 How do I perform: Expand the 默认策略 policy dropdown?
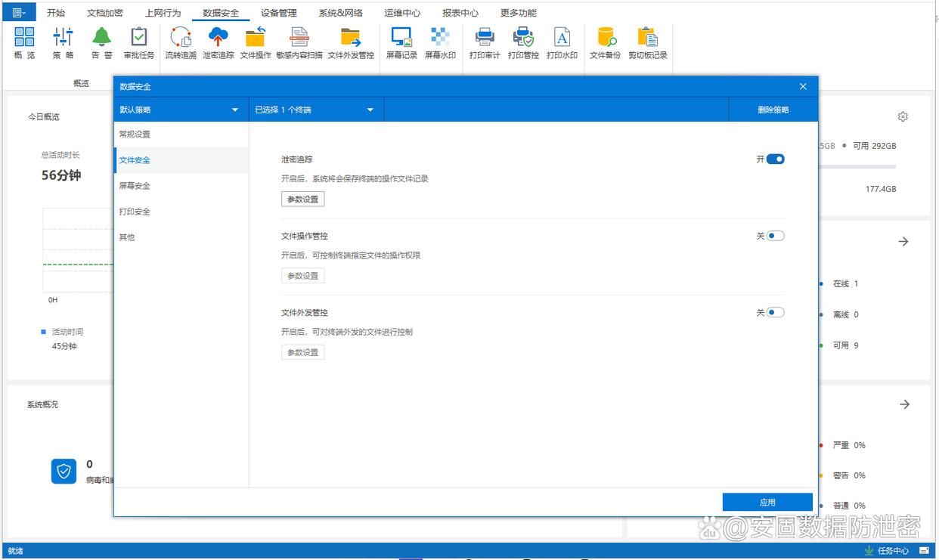(x=180, y=110)
